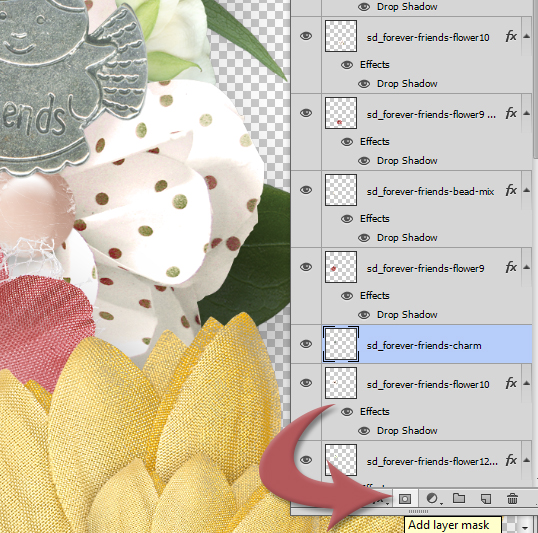Create a new fill or adjustment layer

tap(432, 499)
